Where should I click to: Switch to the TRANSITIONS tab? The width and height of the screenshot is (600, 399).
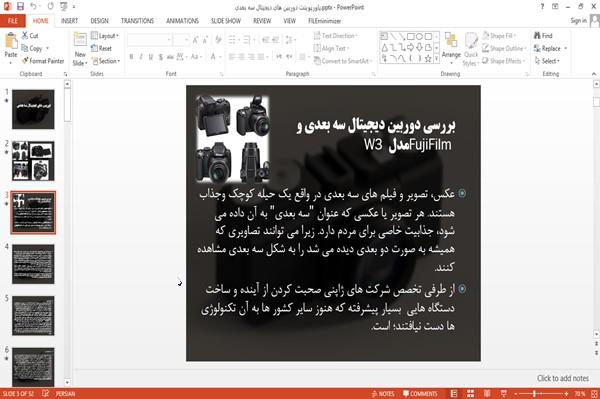[137, 21]
